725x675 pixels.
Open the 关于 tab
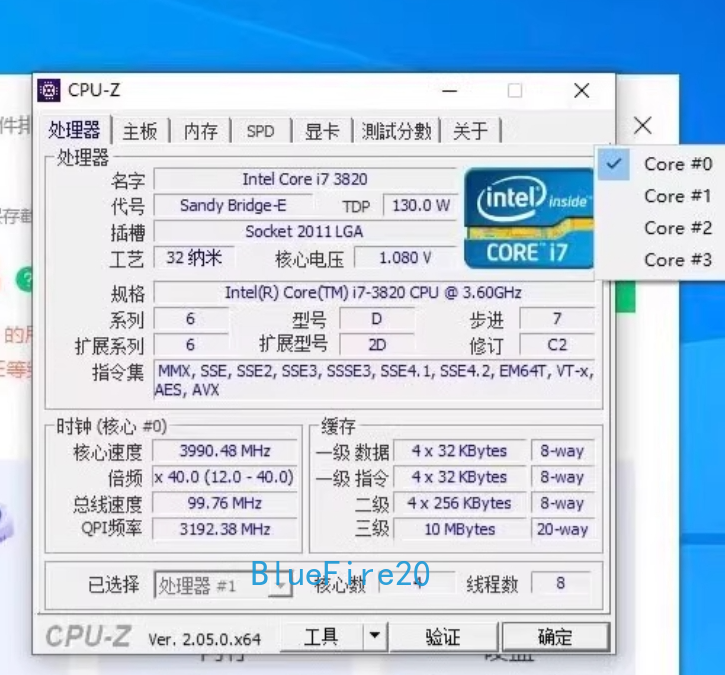click(470, 131)
